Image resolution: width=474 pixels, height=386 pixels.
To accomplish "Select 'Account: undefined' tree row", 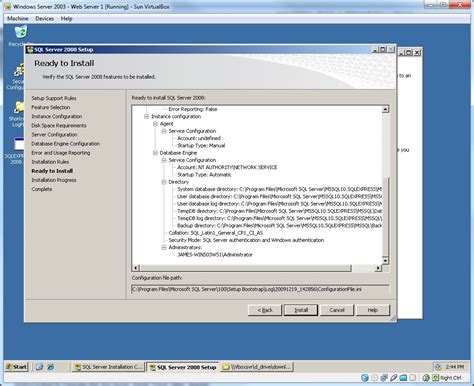I will [x=199, y=138].
